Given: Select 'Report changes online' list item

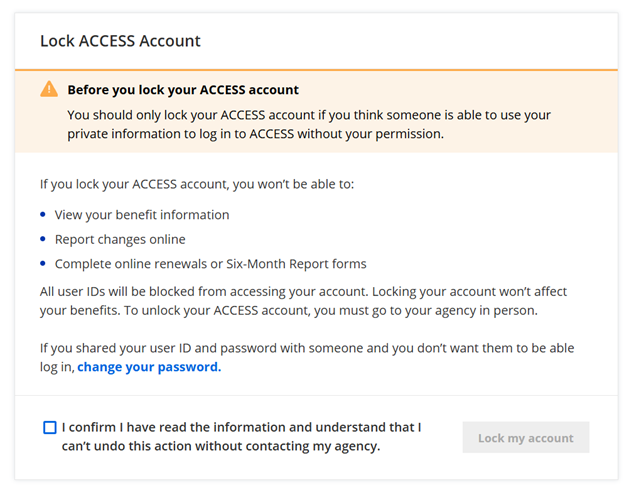Looking at the screenshot, I should pyautogui.click(x=120, y=240).
